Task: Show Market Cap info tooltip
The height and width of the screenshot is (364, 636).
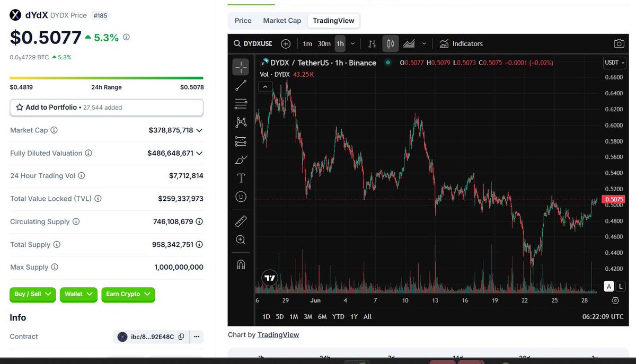Action: [54, 130]
